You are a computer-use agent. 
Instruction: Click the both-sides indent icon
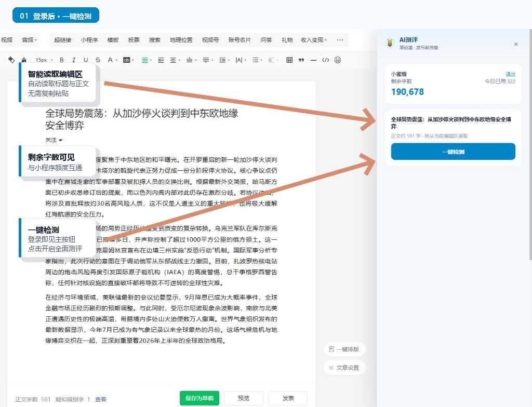click(173, 60)
